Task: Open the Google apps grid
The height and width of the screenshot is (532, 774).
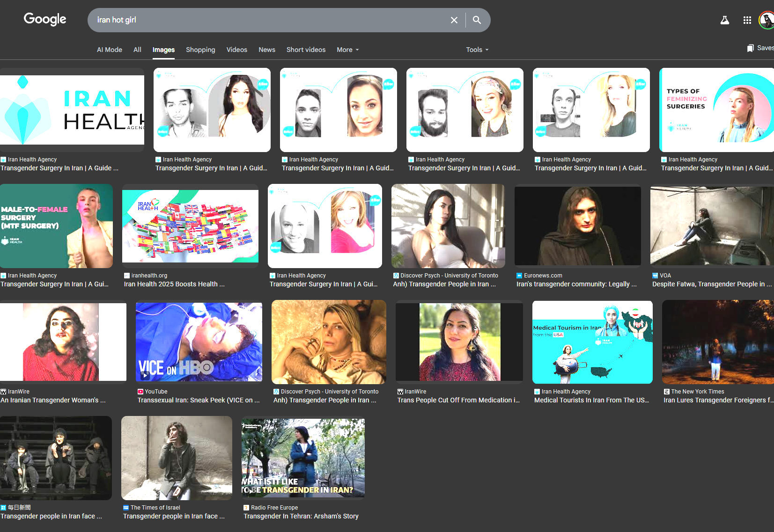Action: click(747, 20)
